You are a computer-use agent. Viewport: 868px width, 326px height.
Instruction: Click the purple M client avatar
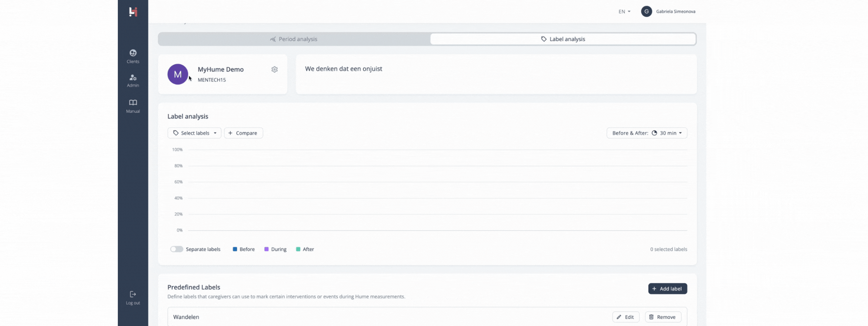(177, 74)
